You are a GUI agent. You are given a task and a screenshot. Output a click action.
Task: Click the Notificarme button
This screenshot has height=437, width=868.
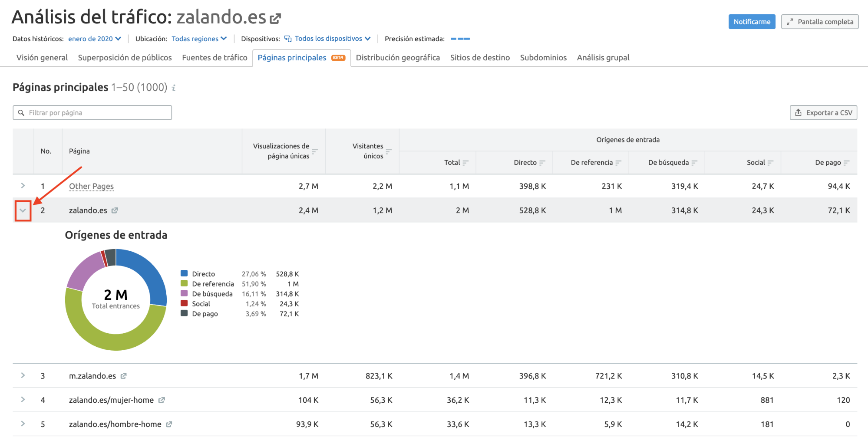(752, 22)
